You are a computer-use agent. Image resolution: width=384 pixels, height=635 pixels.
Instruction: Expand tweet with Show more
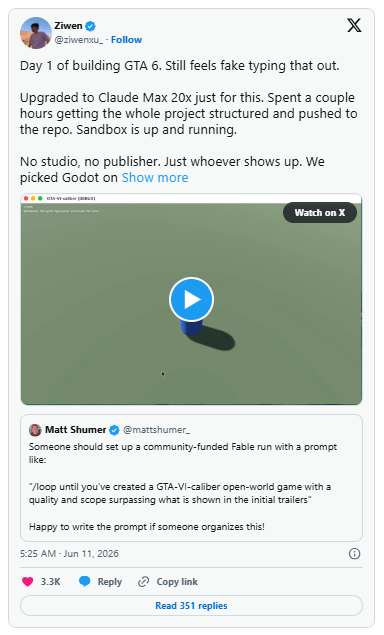point(155,177)
